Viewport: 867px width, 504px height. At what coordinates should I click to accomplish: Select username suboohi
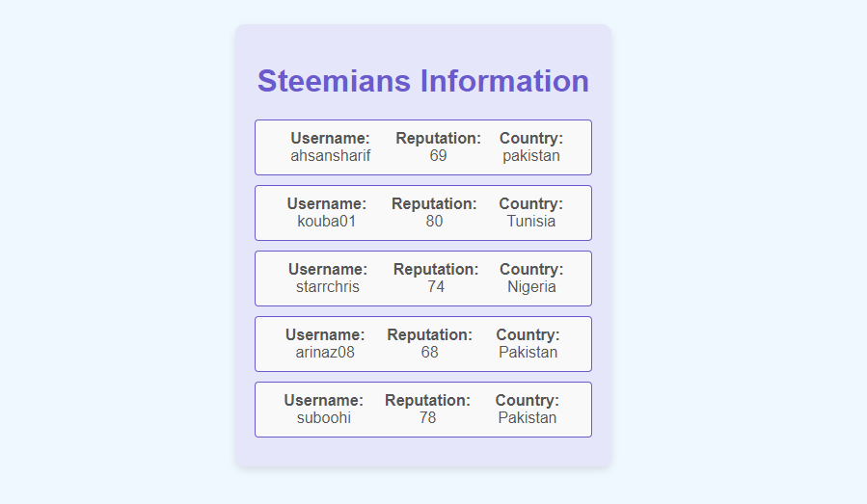coord(324,418)
